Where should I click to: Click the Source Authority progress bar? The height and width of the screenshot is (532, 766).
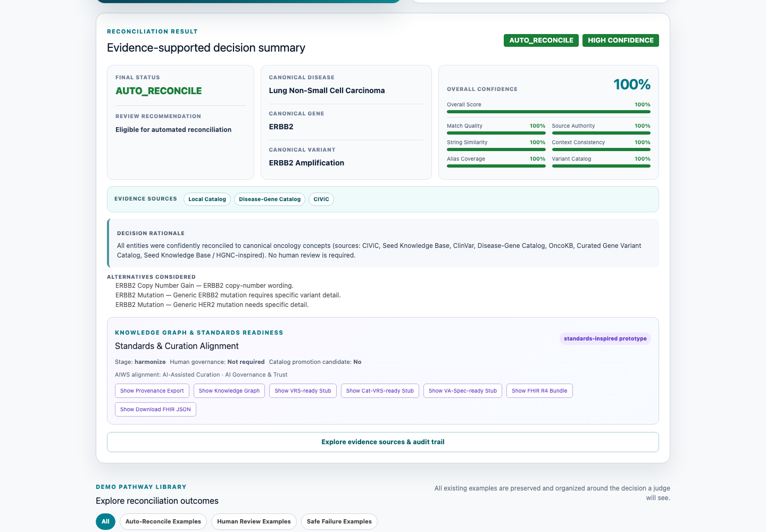point(601,133)
